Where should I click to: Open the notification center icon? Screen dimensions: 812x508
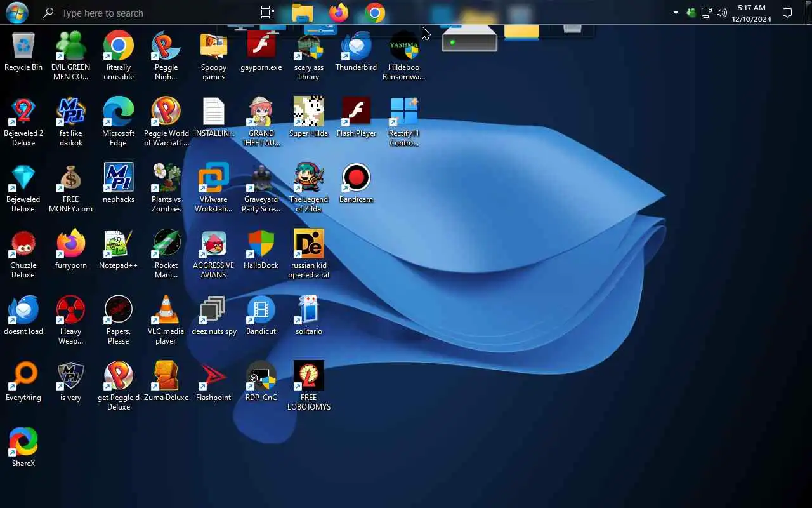[x=787, y=13]
